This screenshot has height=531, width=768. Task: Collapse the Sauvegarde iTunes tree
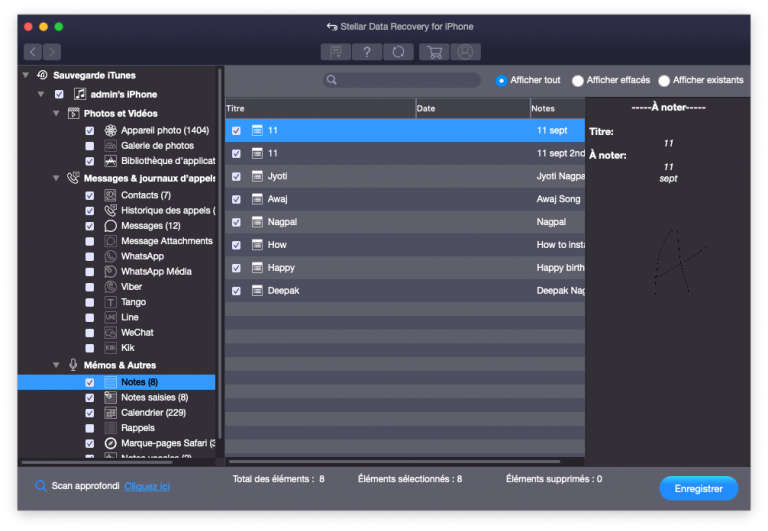(x=26, y=75)
